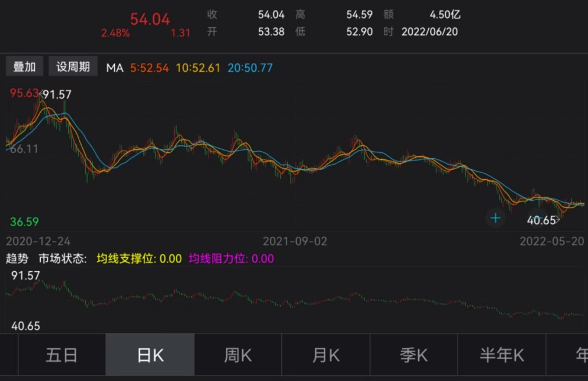Click the axis minimum 36.59
Screen dimensions: 588x381
click(24, 222)
